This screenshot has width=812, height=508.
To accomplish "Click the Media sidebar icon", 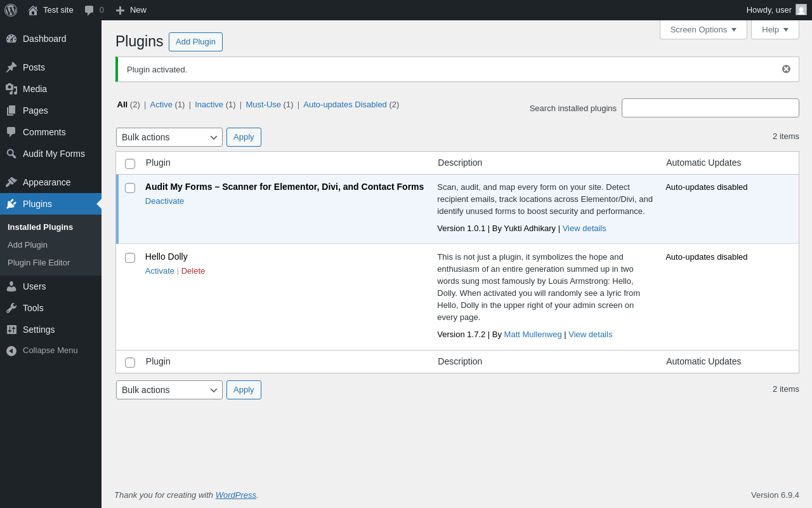I will pos(11,89).
